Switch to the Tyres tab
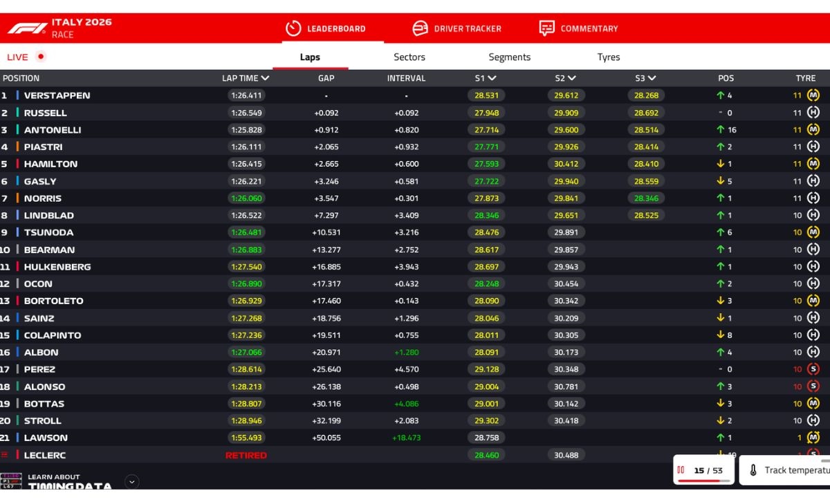 click(x=609, y=57)
